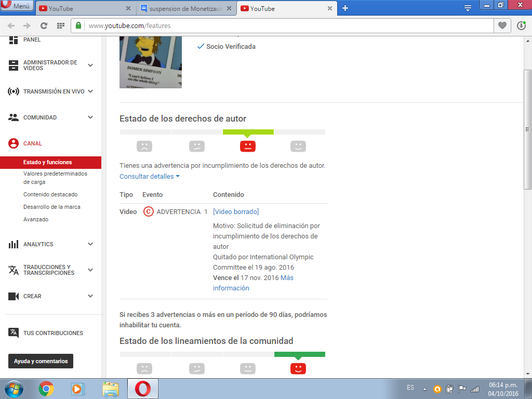
Task: Open Windows Media Player from taskbar
Action: coord(78,389)
